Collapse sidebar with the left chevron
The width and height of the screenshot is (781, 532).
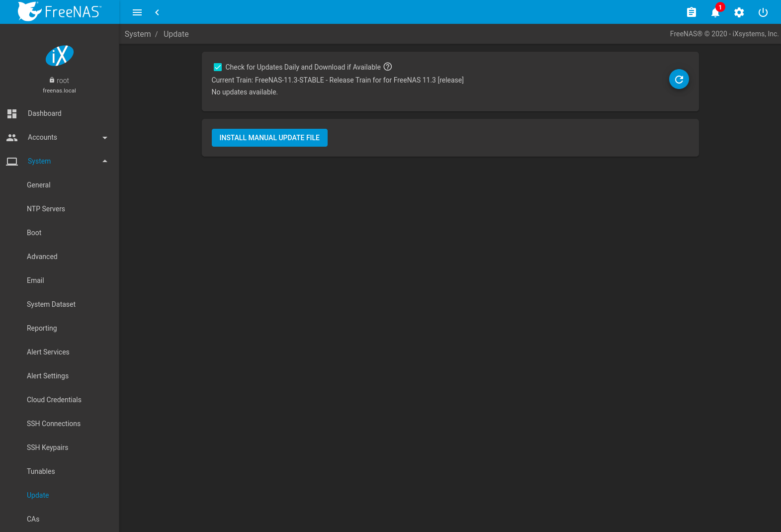157,12
